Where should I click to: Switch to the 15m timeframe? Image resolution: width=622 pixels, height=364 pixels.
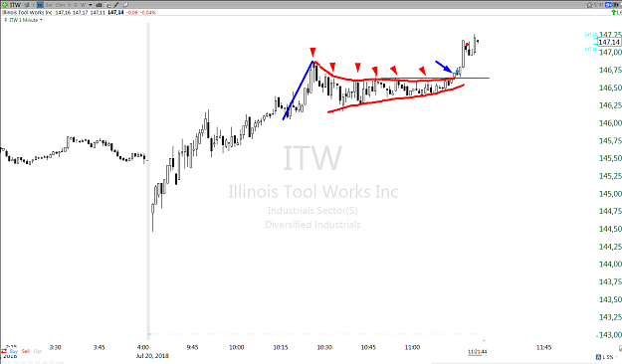(60, 5)
